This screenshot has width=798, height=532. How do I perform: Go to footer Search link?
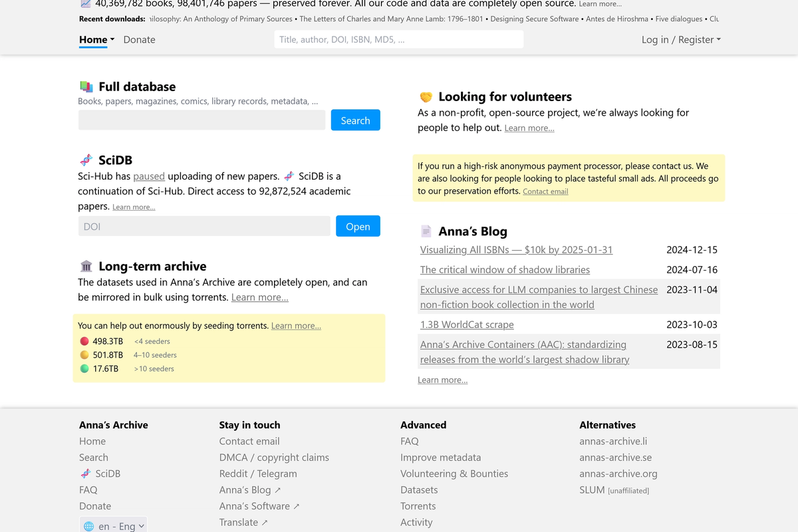pyautogui.click(x=94, y=458)
